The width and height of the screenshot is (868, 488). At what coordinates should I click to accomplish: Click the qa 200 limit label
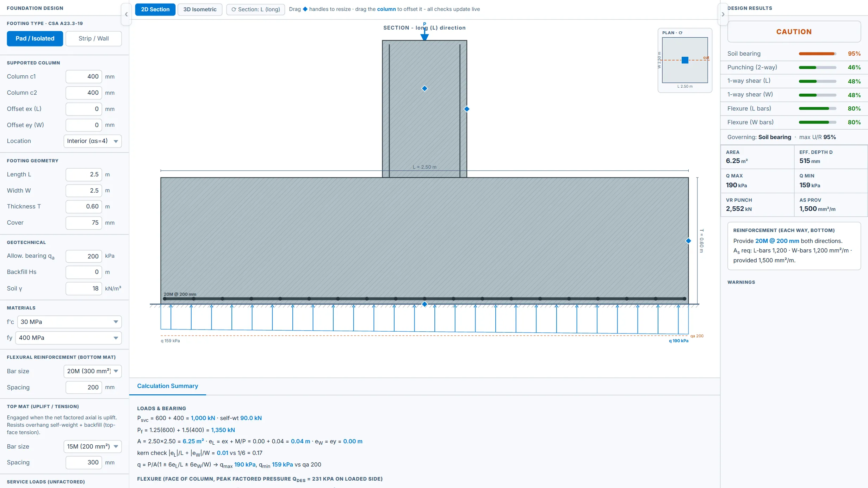click(697, 336)
